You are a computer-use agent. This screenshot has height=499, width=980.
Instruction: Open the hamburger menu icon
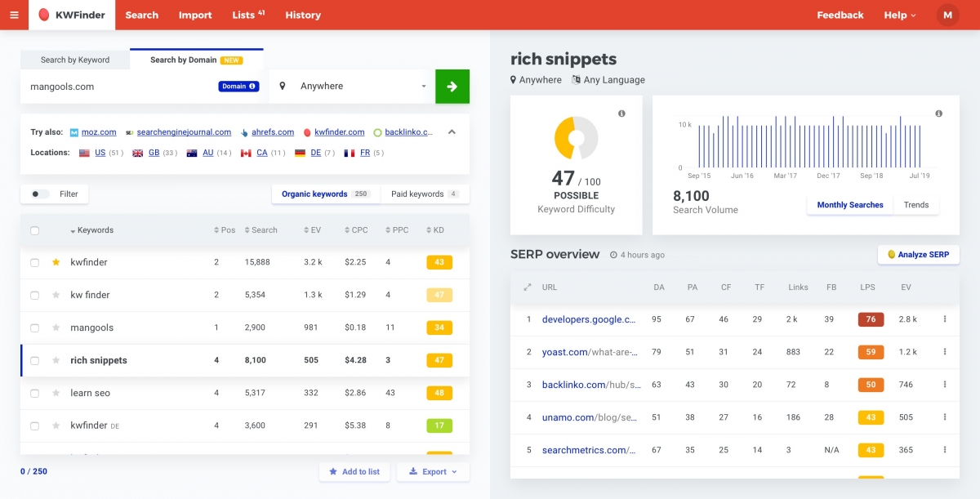click(14, 15)
